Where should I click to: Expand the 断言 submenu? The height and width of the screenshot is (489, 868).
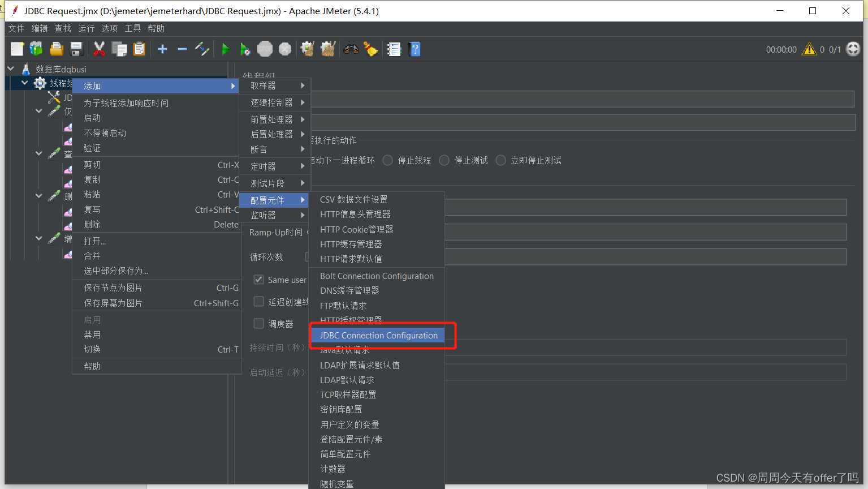(x=275, y=149)
